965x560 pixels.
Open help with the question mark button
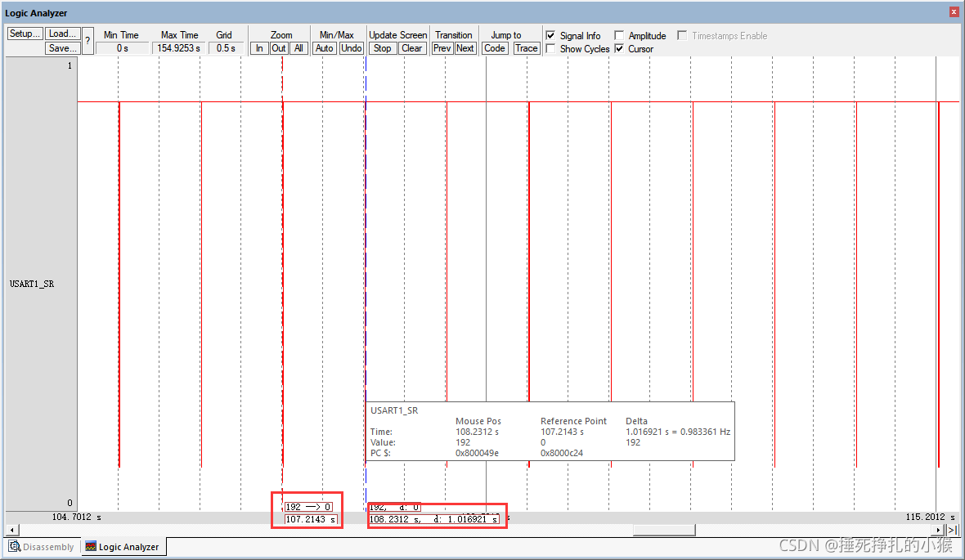coord(88,41)
